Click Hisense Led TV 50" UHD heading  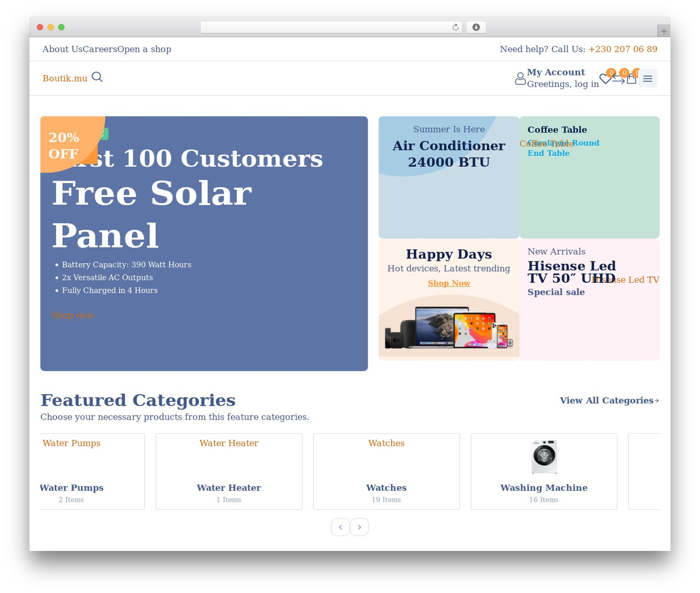[572, 272]
